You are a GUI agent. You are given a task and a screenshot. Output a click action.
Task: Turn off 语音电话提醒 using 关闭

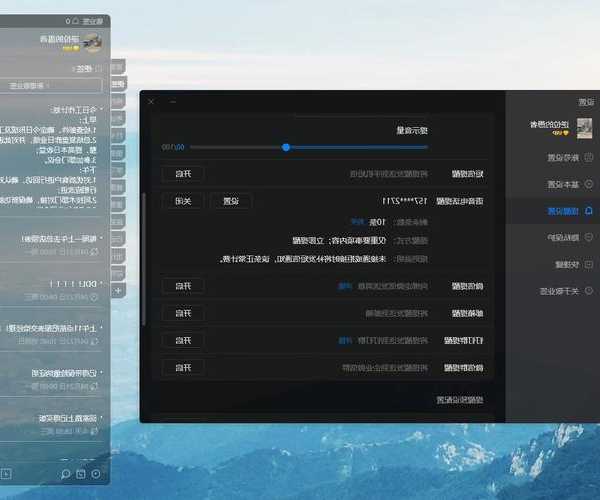[x=183, y=200]
